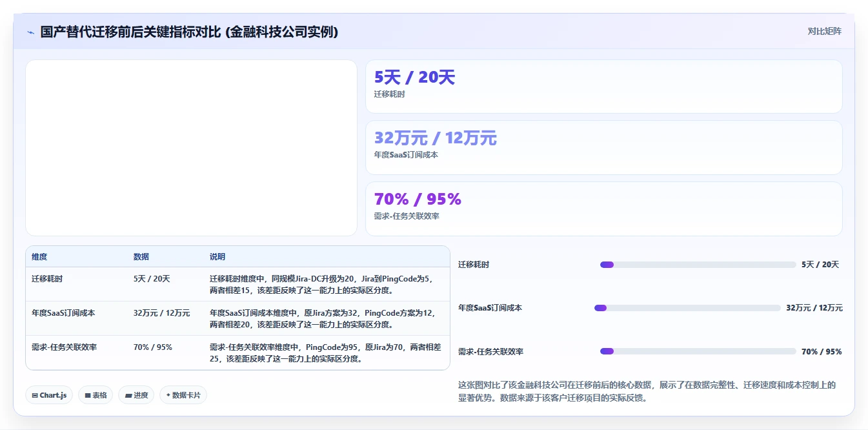Click the summary paragraph starting 这张图对比了

point(647,391)
